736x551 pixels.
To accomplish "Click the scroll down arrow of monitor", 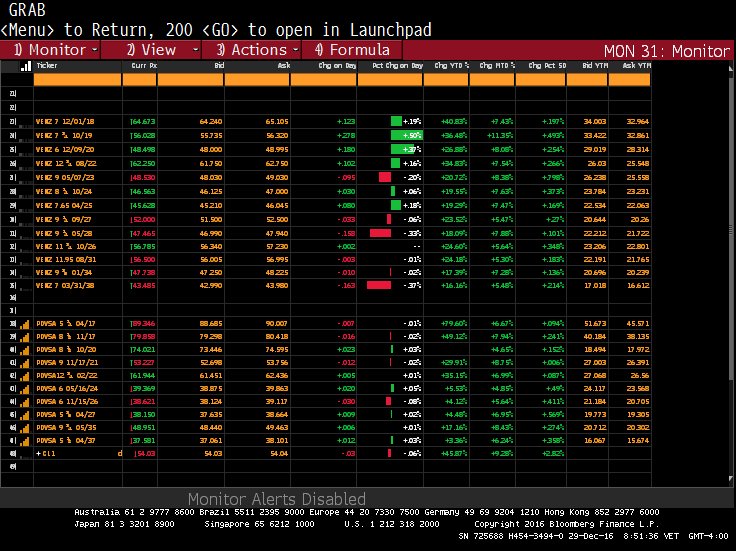I will coord(730,478).
